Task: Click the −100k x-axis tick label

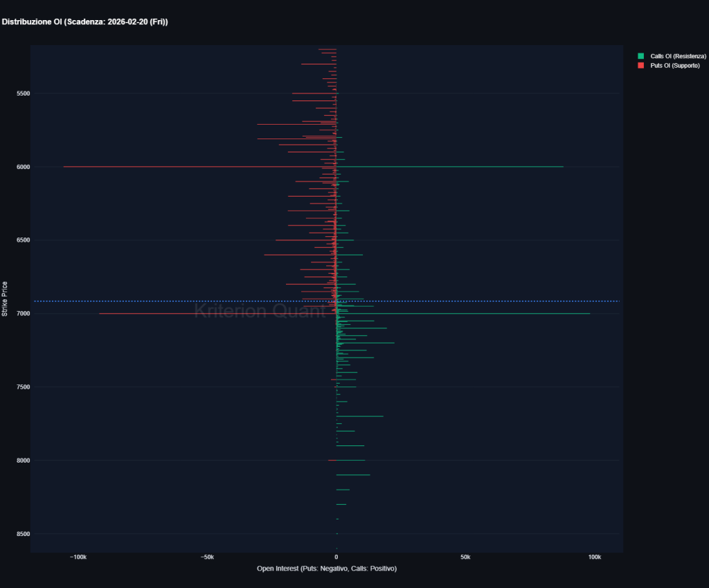Action: click(78, 556)
